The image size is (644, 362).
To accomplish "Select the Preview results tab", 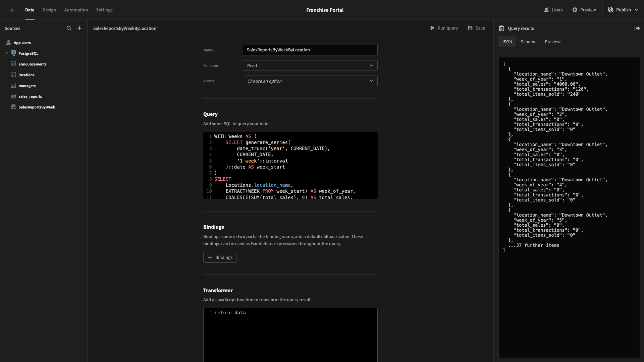I will (553, 42).
